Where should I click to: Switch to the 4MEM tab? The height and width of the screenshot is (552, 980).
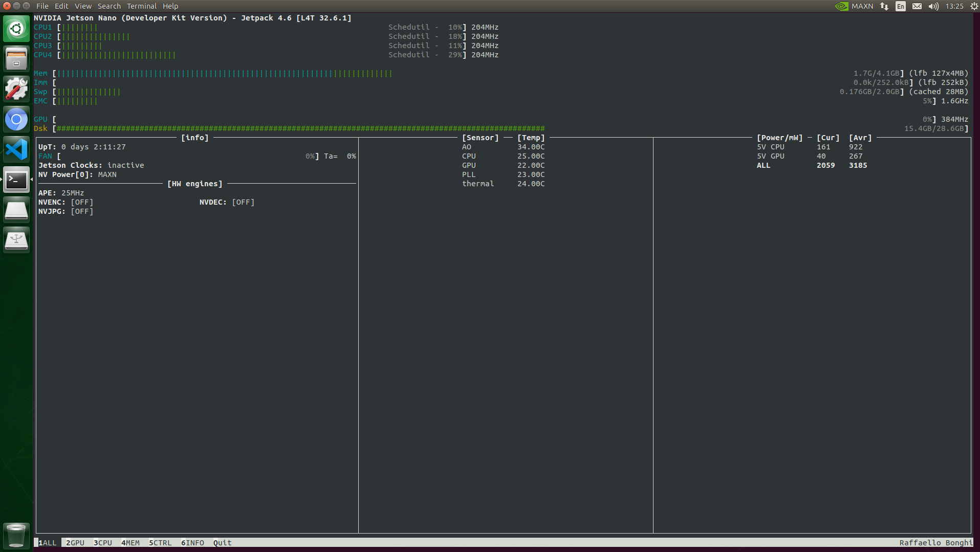130,543
